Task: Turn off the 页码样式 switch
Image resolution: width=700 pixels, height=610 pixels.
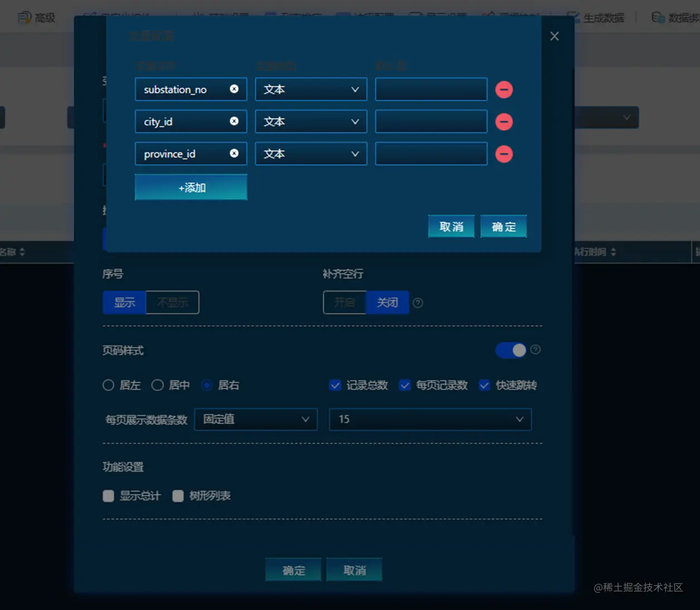Action: pos(510,350)
